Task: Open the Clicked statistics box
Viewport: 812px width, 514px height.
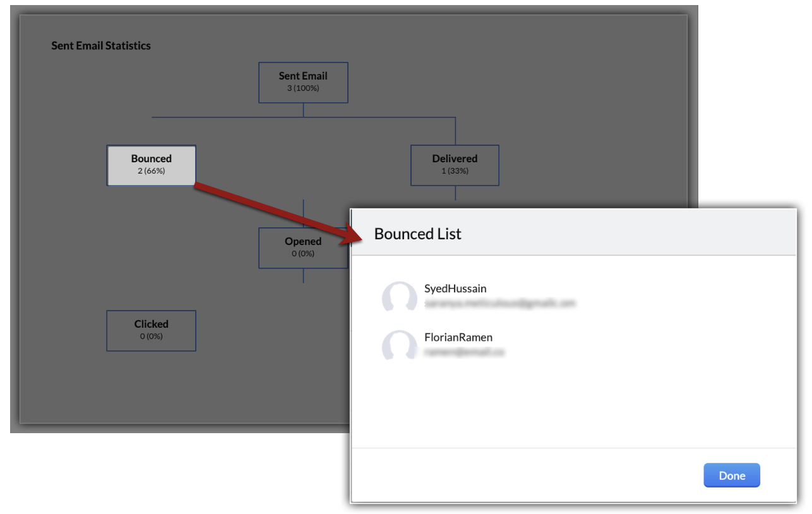Action: pyautogui.click(x=151, y=330)
